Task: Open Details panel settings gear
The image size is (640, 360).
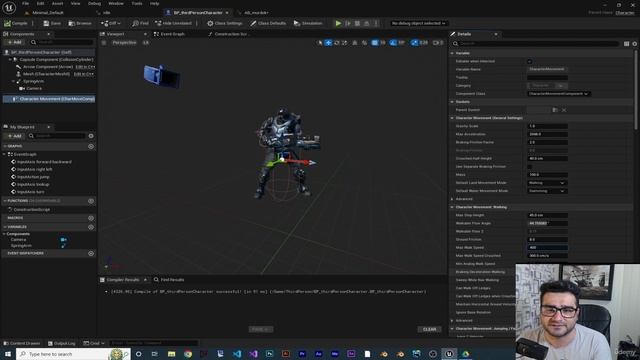Action: pyautogui.click(x=634, y=44)
